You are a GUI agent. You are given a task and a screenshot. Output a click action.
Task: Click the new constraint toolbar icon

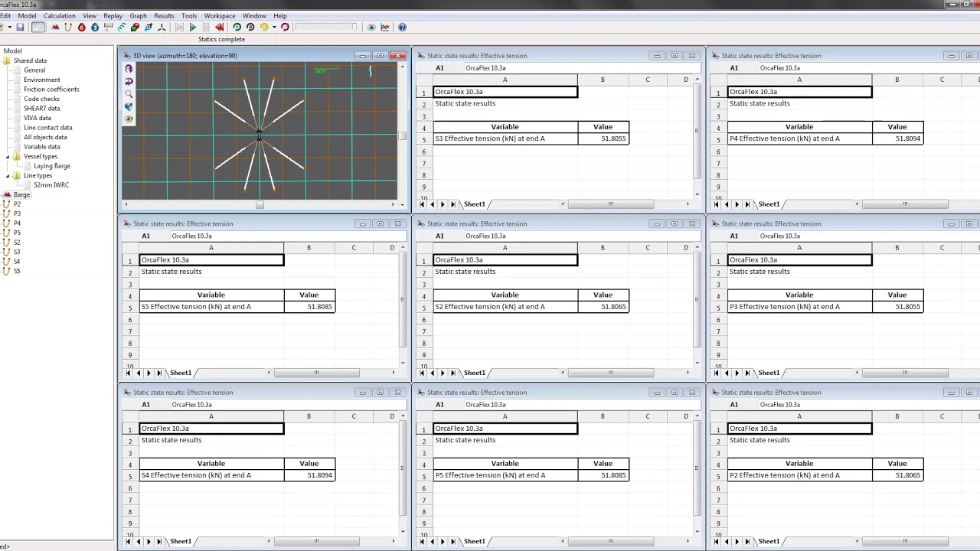pos(149,27)
